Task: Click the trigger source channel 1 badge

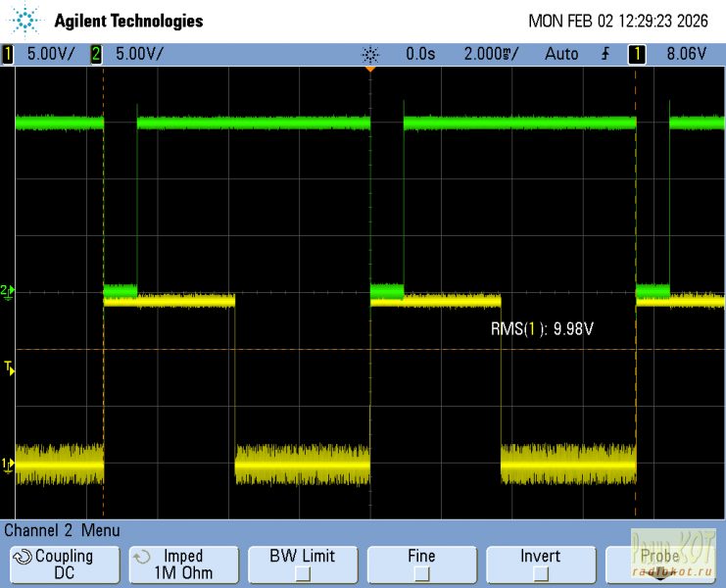Action: point(637,54)
